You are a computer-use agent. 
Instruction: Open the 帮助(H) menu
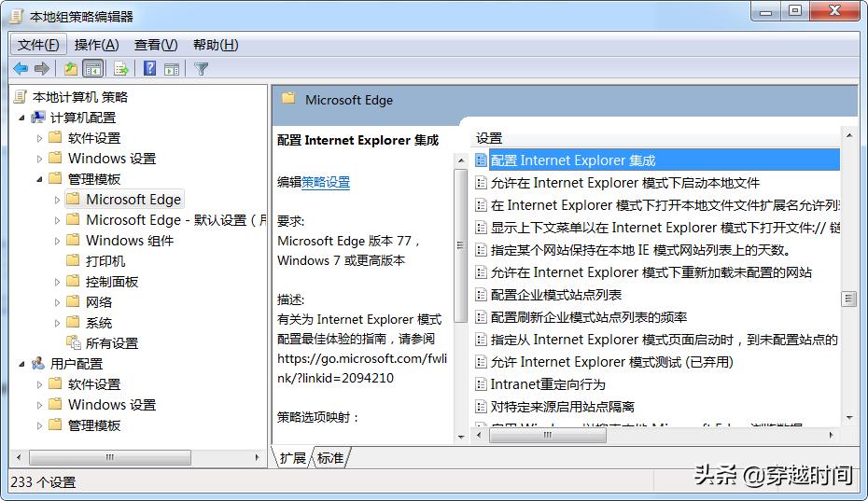point(216,44)
